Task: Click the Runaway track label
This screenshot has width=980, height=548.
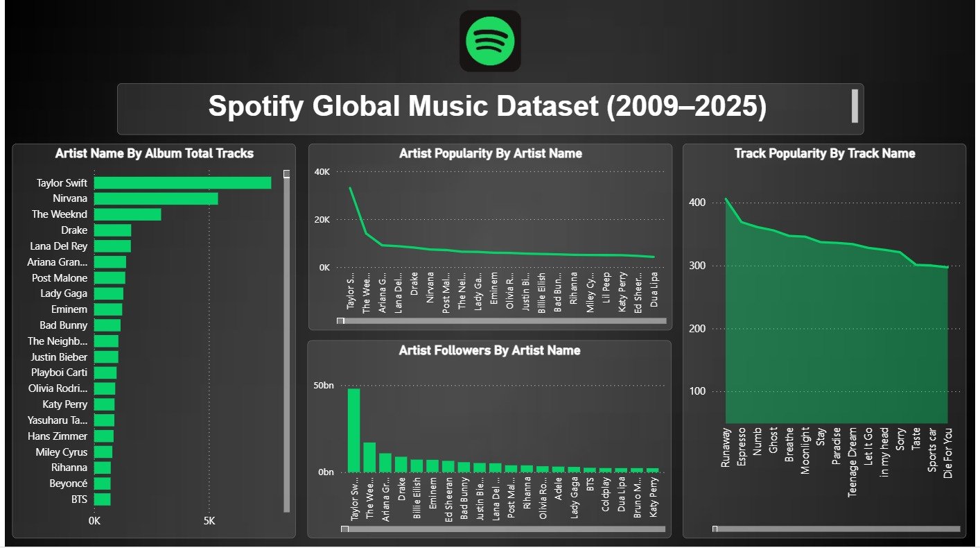Action: coord(726,447)
